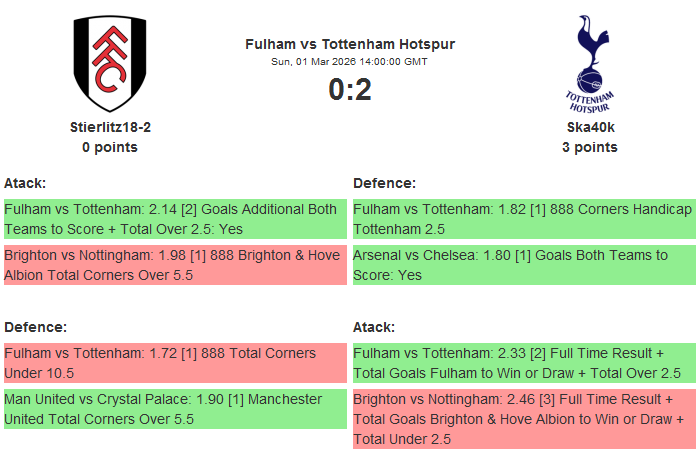Select the Brighton & Hove Albion Total Corners Over 5.5 bet

coord(174,264)
